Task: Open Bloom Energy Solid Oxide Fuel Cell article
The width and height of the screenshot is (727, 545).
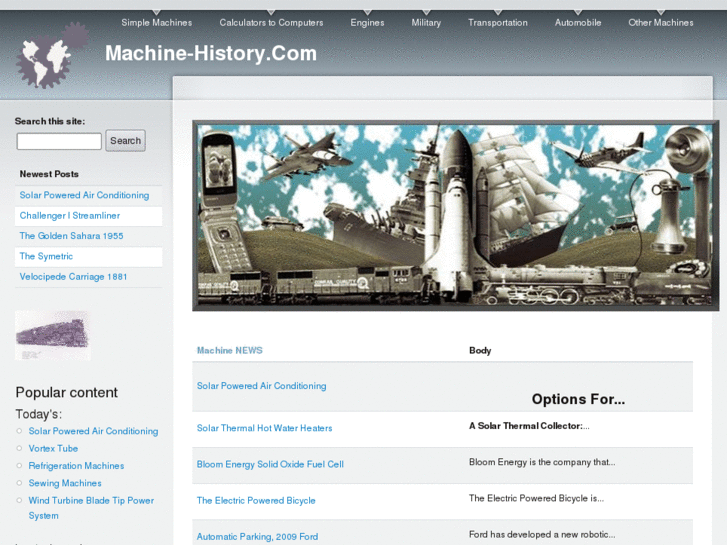Action: [x=270, y=464]
